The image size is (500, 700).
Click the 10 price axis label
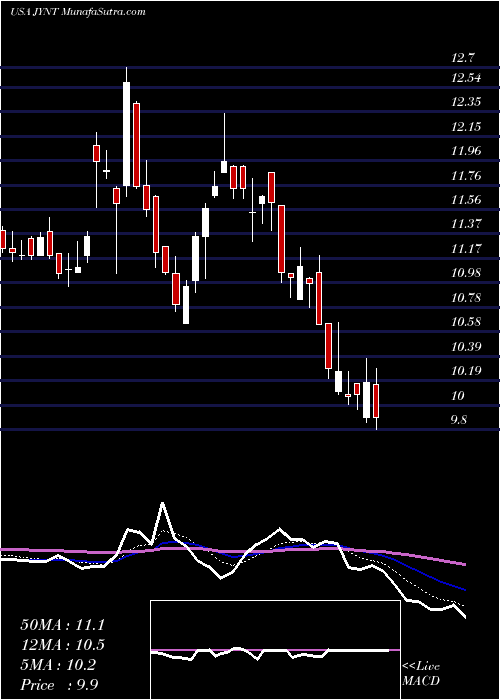point(458,396)
